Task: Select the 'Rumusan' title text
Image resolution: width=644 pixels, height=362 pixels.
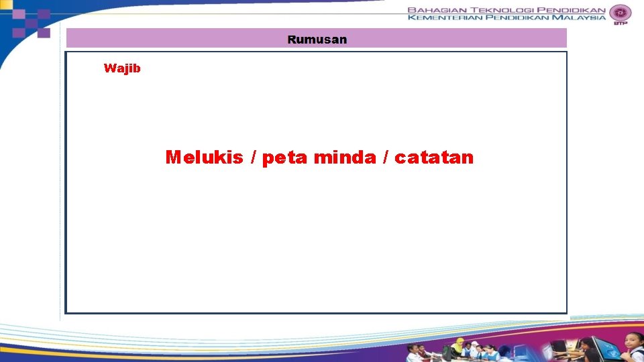Action: point(317,40)
